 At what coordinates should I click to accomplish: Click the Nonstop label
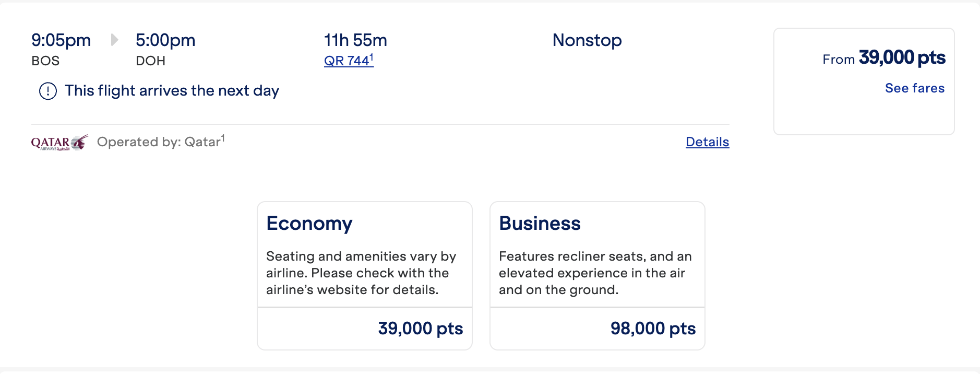point(587,40)
